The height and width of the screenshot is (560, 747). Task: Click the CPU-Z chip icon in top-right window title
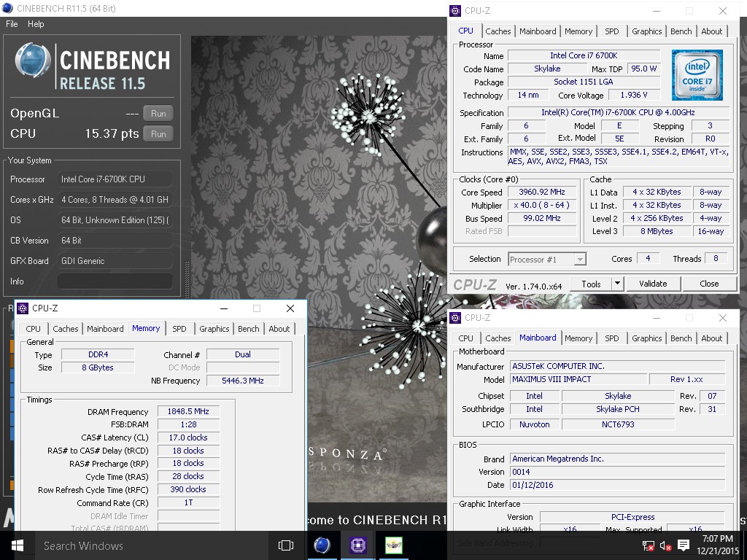[455, 10]
